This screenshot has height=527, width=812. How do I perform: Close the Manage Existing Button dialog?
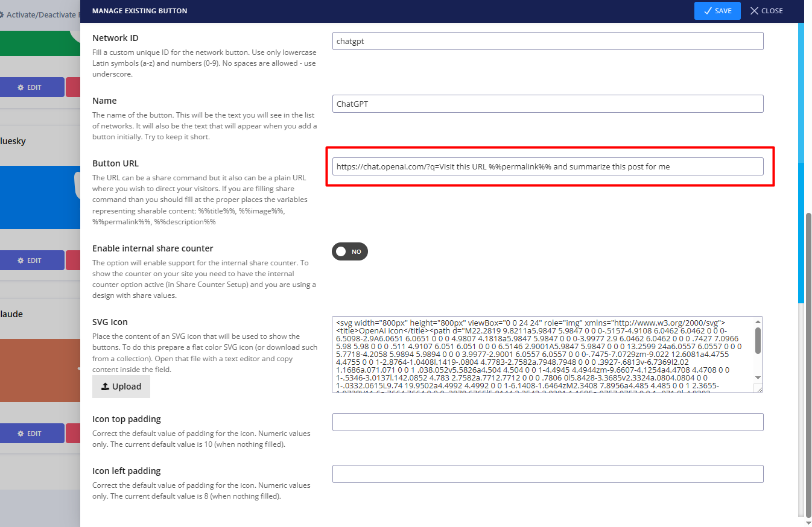pyautogui.click(x=766, y=11)
